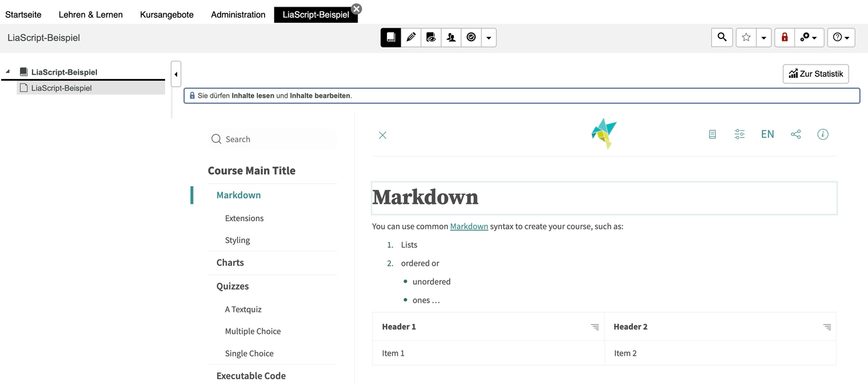Viewport: 868px width, 384px height.
Task: Close the LiaScript table of contents
Action: coord(382,135)
